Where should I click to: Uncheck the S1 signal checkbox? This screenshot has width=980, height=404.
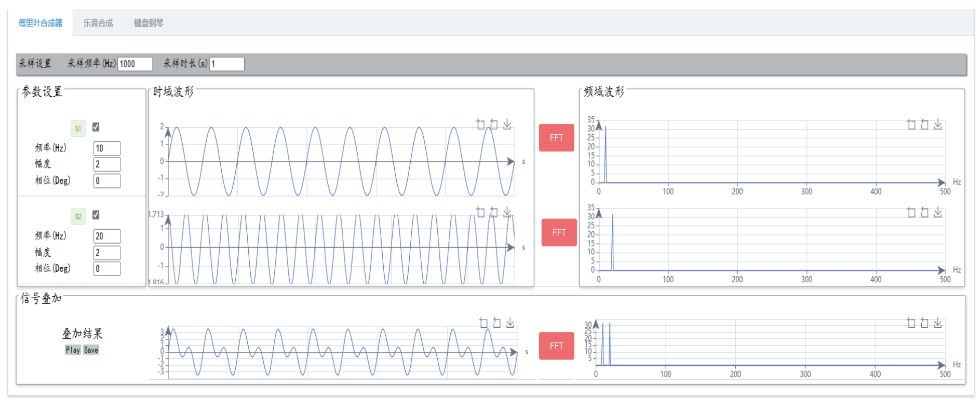point(96,127)
